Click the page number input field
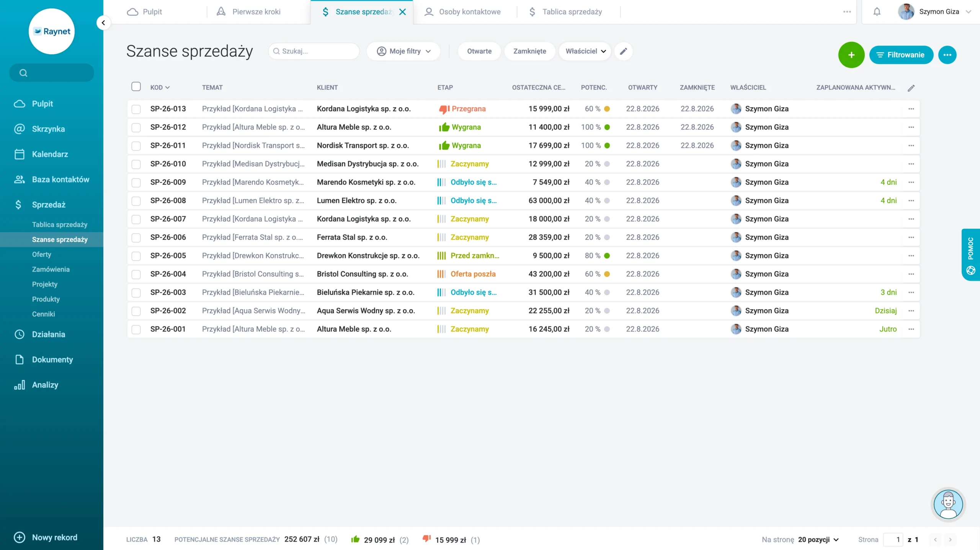 [x=893, y=540]
